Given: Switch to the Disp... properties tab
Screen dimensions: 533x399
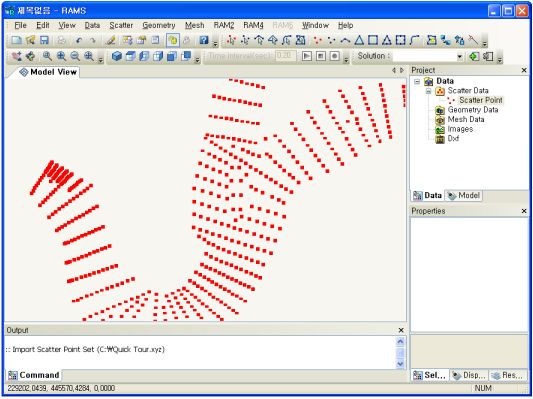Looking at the screenshot, I should click(x=469, y=375).
